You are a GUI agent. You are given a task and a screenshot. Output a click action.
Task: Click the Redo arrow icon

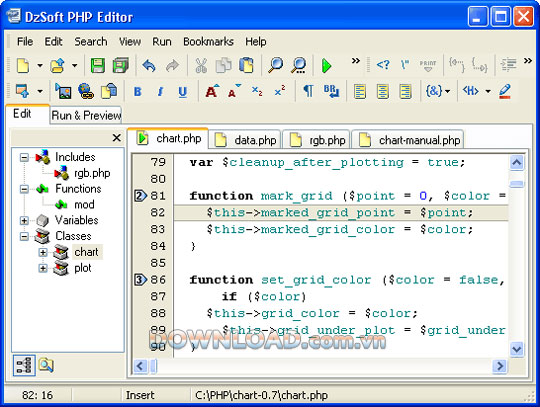click(173, 65)
